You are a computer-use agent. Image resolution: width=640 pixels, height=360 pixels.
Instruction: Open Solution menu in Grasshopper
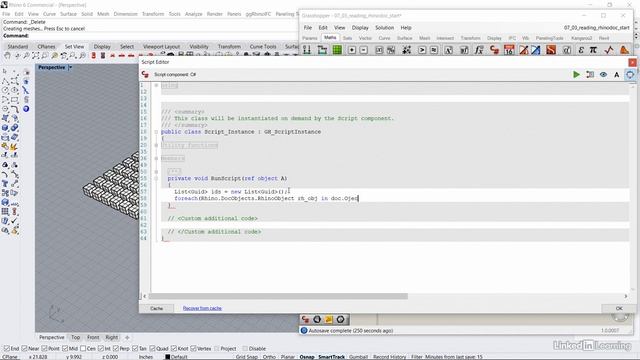coord(384,28)
